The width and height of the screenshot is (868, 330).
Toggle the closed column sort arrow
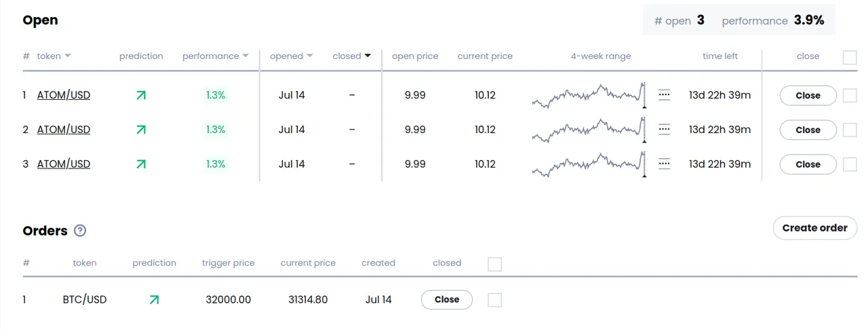point(368,56)
